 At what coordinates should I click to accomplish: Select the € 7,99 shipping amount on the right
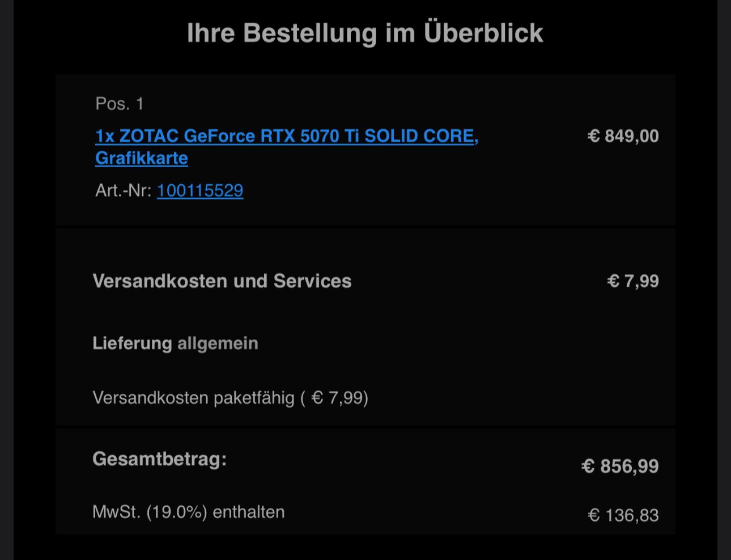(633, 281)
